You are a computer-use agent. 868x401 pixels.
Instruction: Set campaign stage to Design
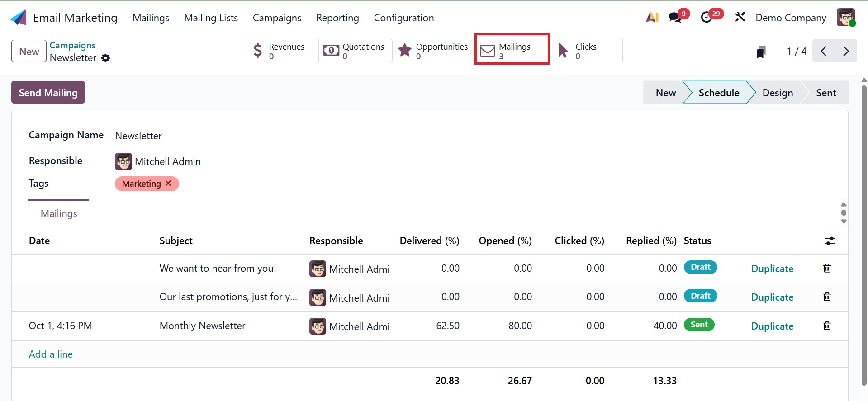777,93
